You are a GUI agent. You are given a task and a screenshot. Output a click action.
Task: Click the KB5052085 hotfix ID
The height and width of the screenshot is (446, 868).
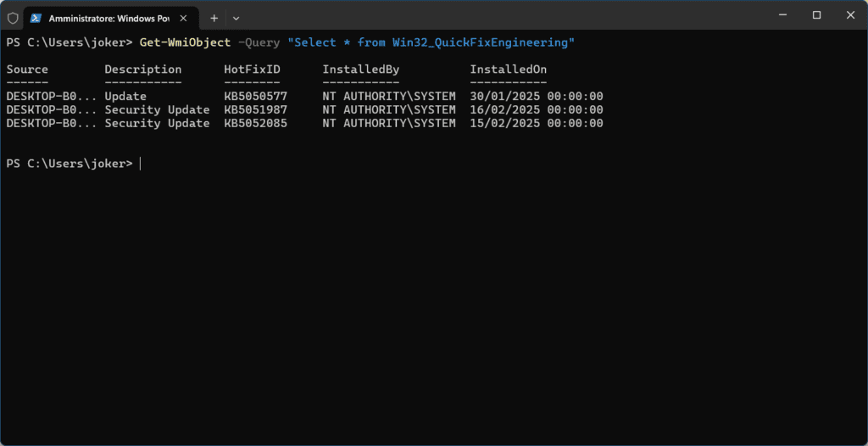click(x=255, y=124)
